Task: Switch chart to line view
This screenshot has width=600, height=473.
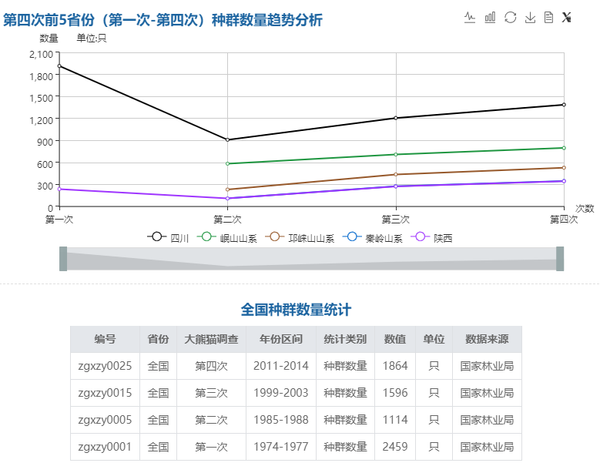Action: point(471,17)
